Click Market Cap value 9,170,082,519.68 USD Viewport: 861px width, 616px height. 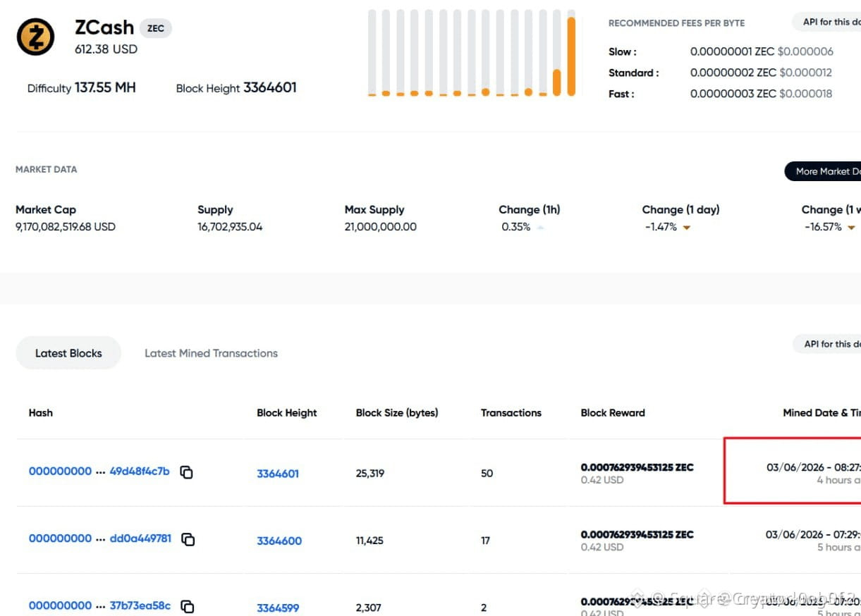[x=66, y=227]
